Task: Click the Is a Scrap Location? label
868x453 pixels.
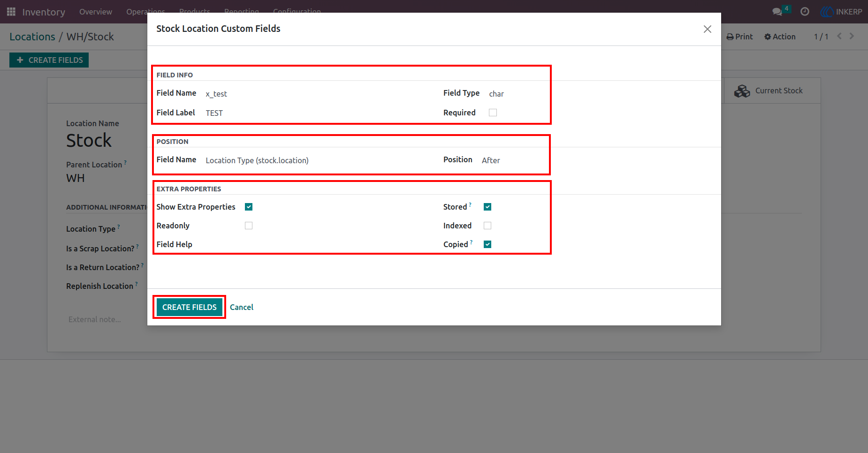Action: click(100, 249)
